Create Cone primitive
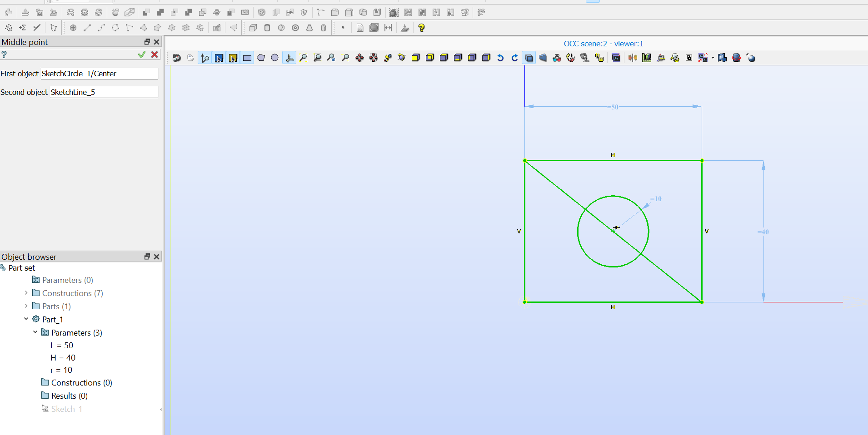Screen dimensions: 868x435 [309, 28]
